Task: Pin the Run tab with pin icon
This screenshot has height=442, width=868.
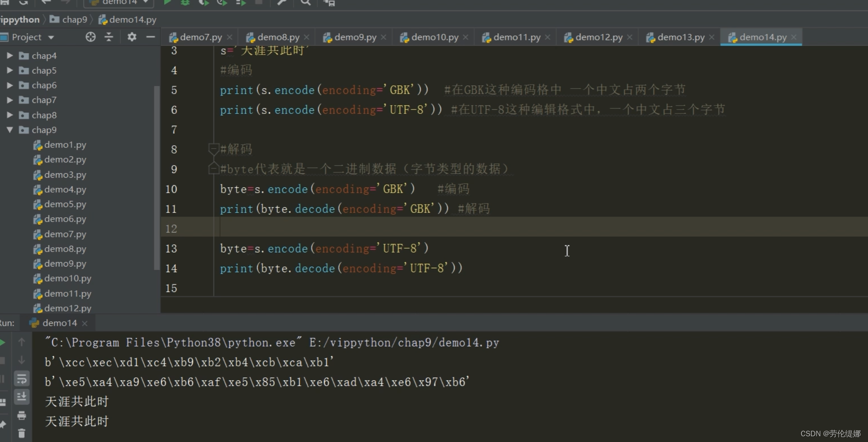Action: [x=3, y=424]
